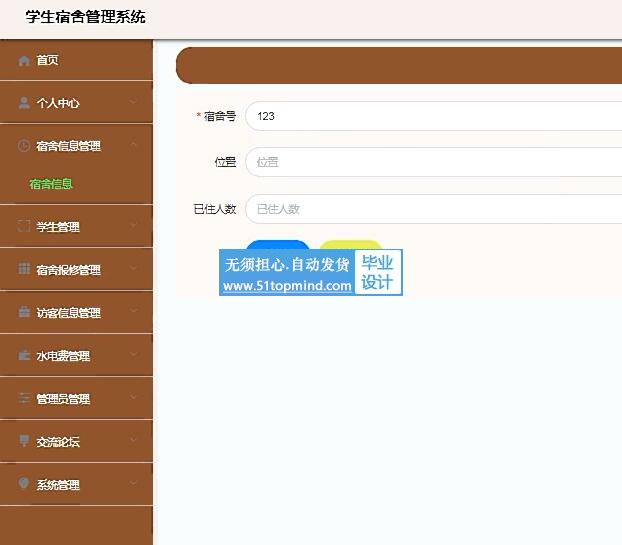Click the 已住人数 input field
Viewport: 622px width, 545px height.
pyautogui.click(x=434, y=209)
